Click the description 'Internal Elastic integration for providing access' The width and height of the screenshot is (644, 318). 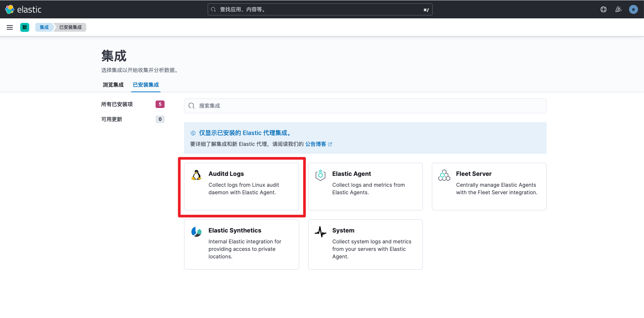click(x=245, y=249)
